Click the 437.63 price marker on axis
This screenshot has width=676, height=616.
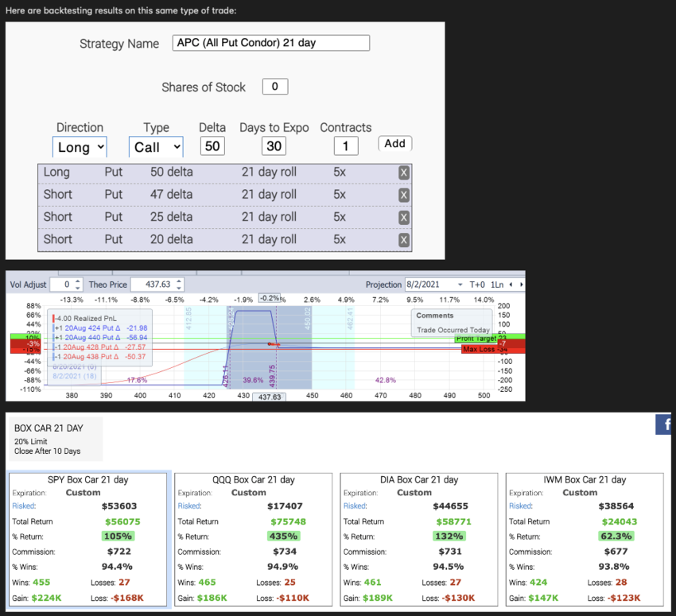(x=269, y=397)
